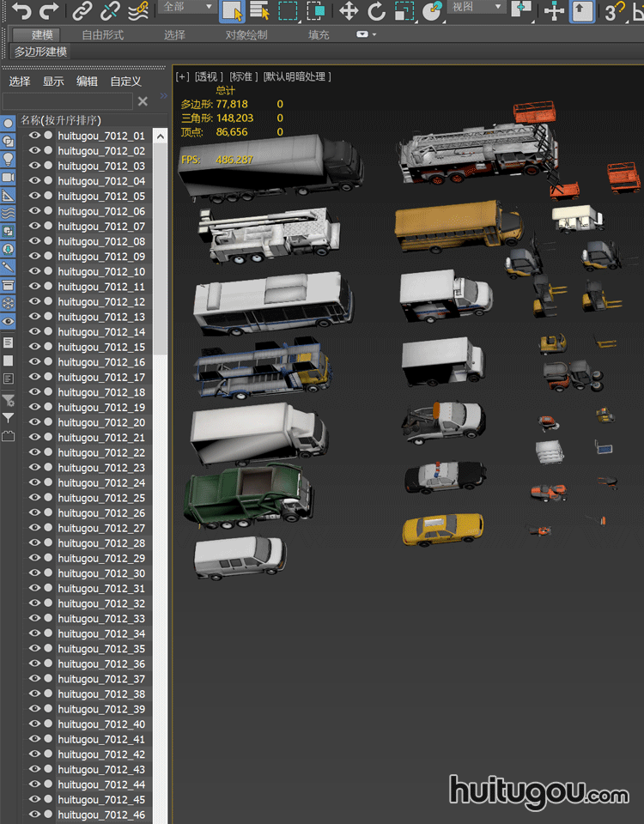Open Select by Name list tool
Image resolution: width=644 pixels, height=824 pixels.
pos(259,11)
